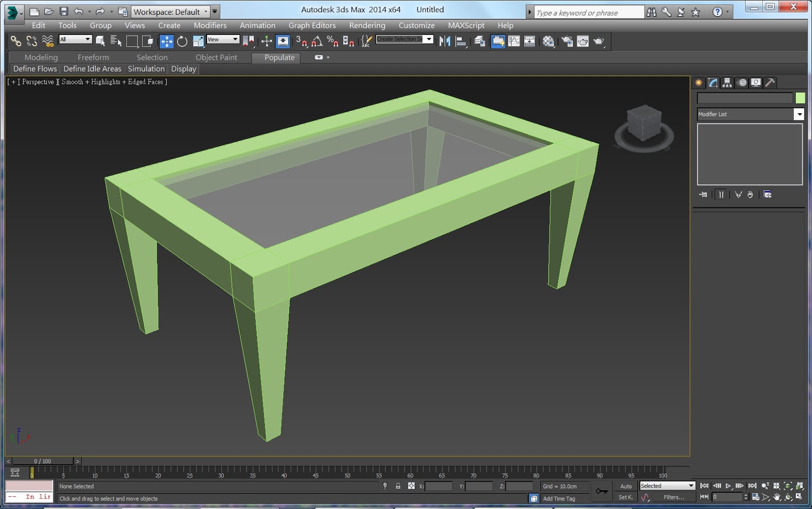
Task: Toggle the keyframe lock icon near coordinates
Action: [398, 486]
